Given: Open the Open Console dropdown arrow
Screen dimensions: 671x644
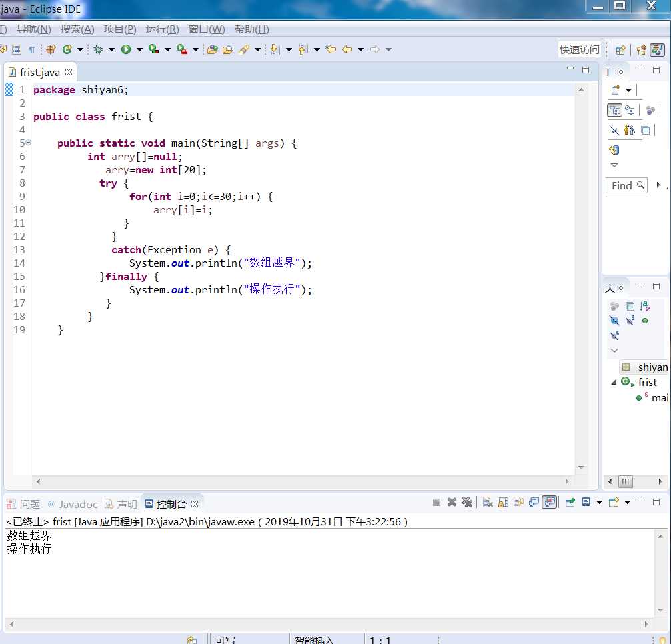Looking at the screenshot, I should pyautogui.click(x=627, y=502).
